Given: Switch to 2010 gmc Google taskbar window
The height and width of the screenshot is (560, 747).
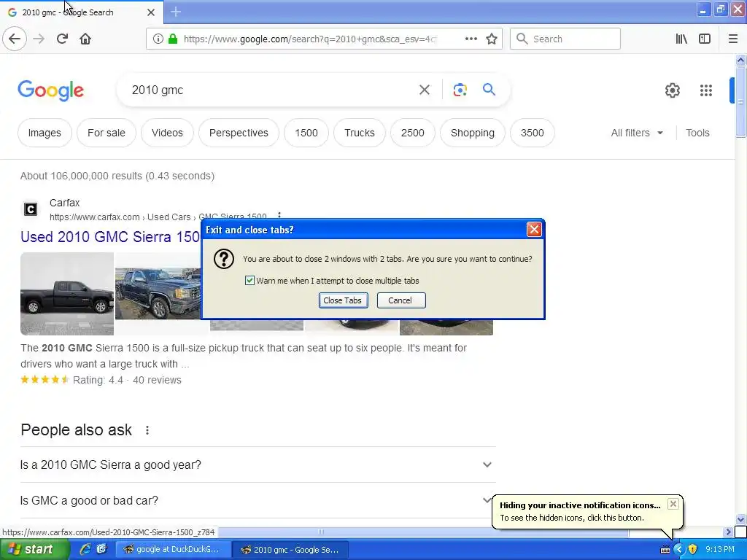Looking at the screenshot, I should pyautogui.click(x=290, y=550).
